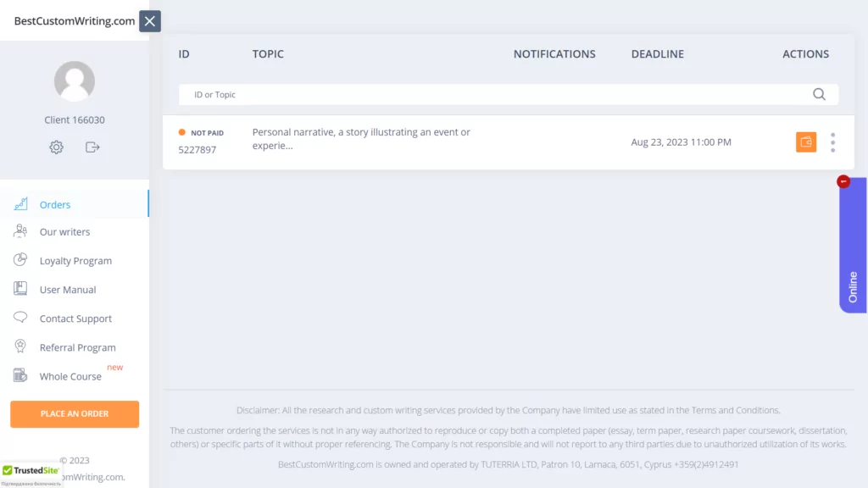Click the Client 166030 label
868x488 pixels.
(x=75, y=120)
